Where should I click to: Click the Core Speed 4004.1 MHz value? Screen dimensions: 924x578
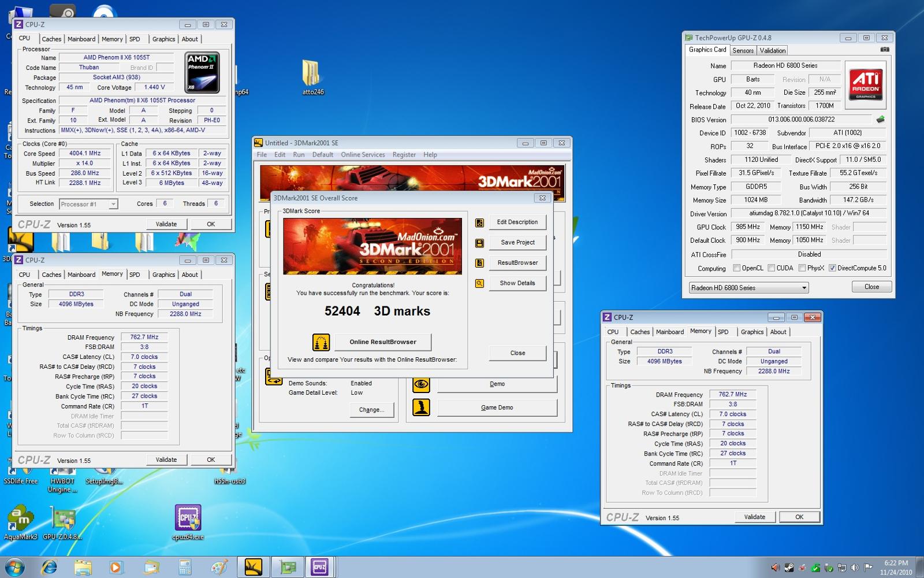(85, 154)
